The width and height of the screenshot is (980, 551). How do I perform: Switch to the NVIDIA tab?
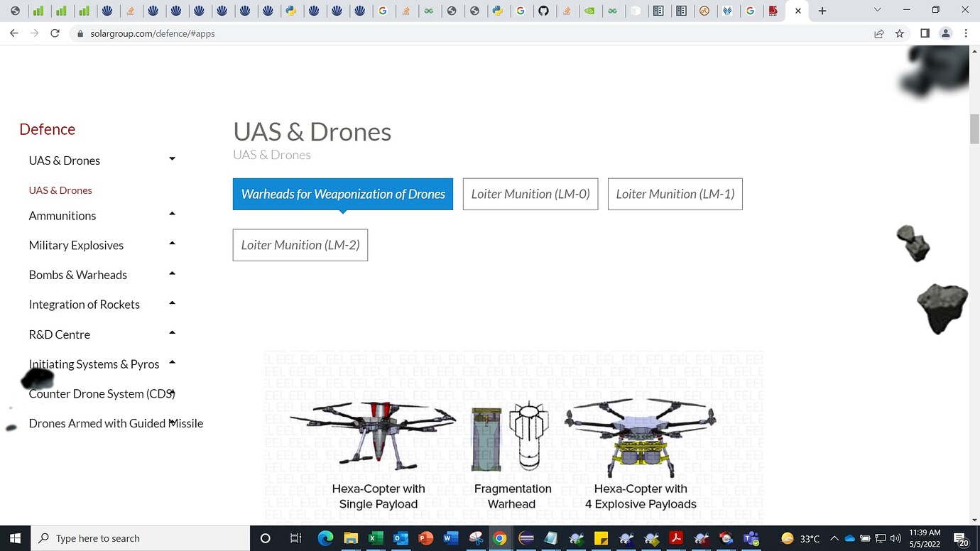pyautogui.click(x=589, y=11)
